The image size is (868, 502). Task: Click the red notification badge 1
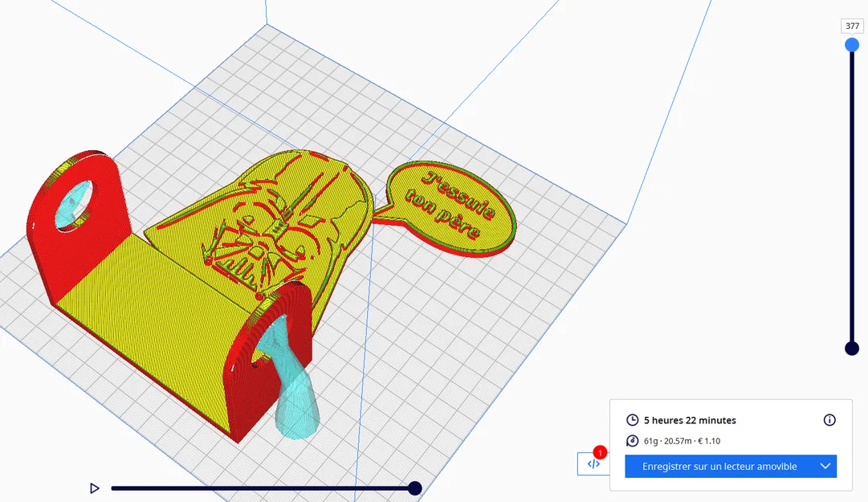point(600,453)
